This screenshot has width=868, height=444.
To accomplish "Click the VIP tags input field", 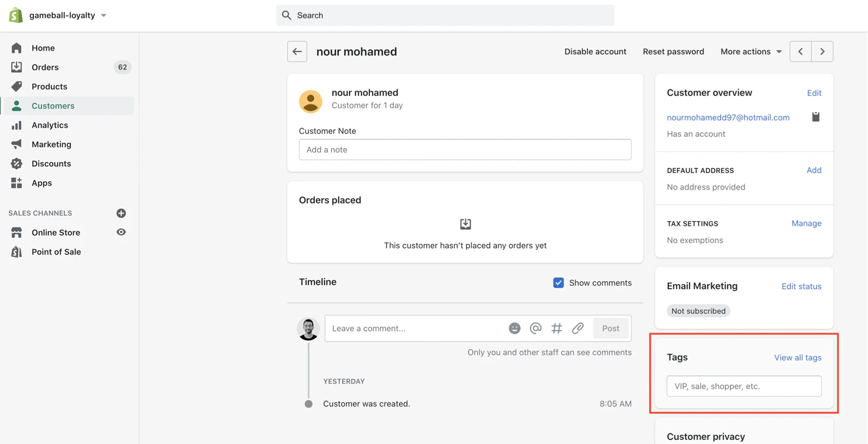I will [743, 386].
